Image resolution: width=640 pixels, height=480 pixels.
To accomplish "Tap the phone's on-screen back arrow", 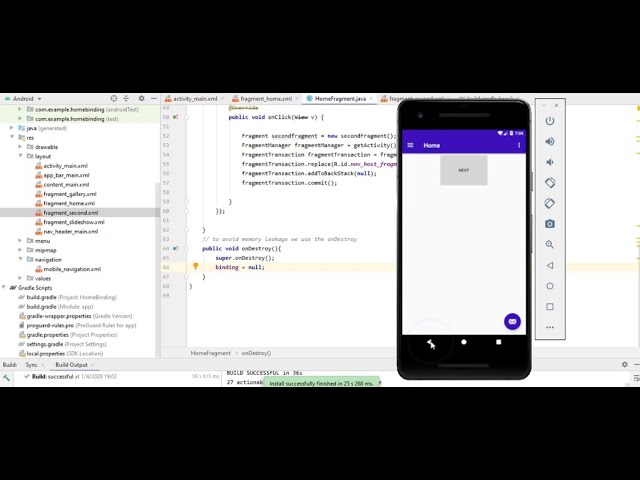I will point(430,342).
